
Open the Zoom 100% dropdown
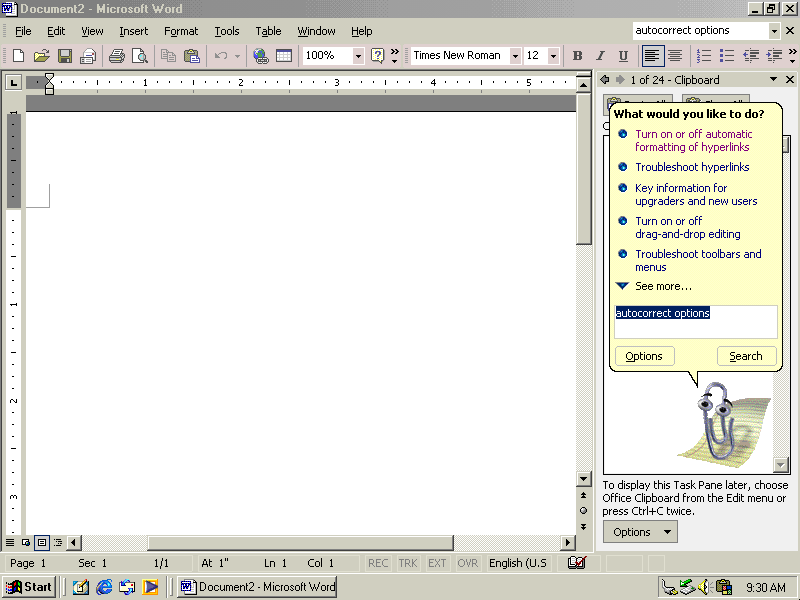[358, 56]
